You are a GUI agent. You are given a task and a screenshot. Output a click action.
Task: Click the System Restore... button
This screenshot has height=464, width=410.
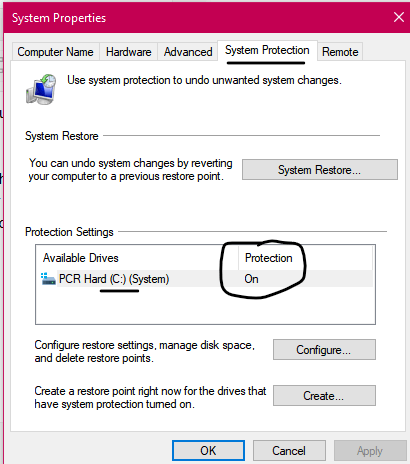[320, 170]
